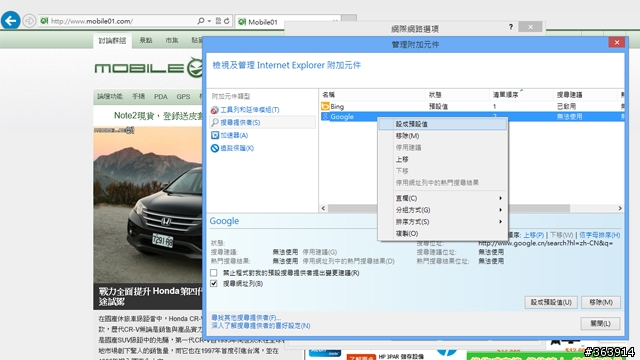
Task: Click the list's right scroll arrow
Action: coord(620,208)
